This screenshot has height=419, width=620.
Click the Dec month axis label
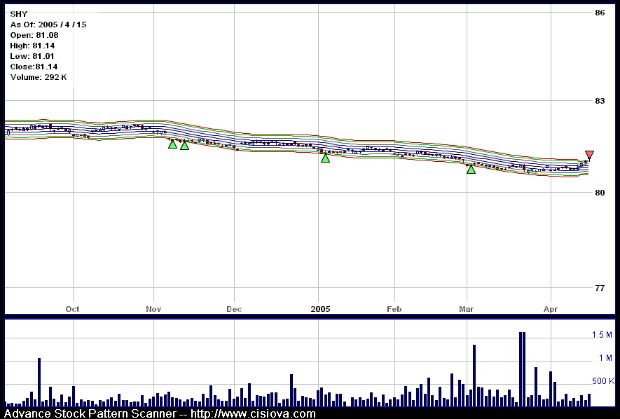[x=234, y=309]
